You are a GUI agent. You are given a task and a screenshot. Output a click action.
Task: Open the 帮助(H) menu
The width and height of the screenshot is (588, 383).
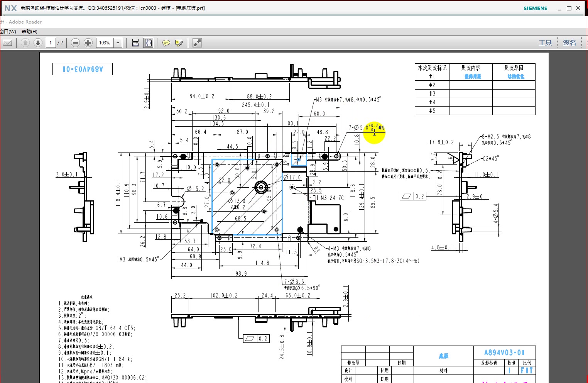pyautogui.click(x=29, y=32)
